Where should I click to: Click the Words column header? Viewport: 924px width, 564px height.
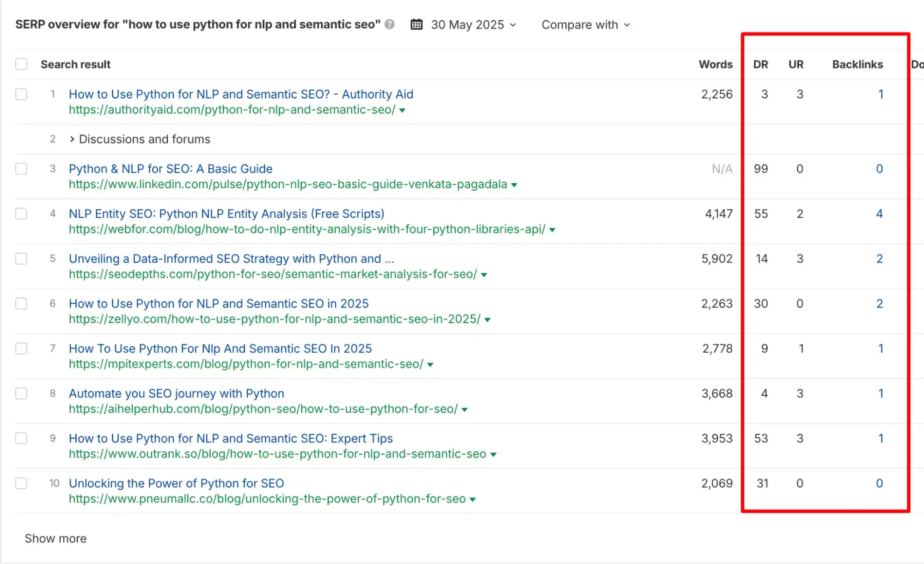715,64
